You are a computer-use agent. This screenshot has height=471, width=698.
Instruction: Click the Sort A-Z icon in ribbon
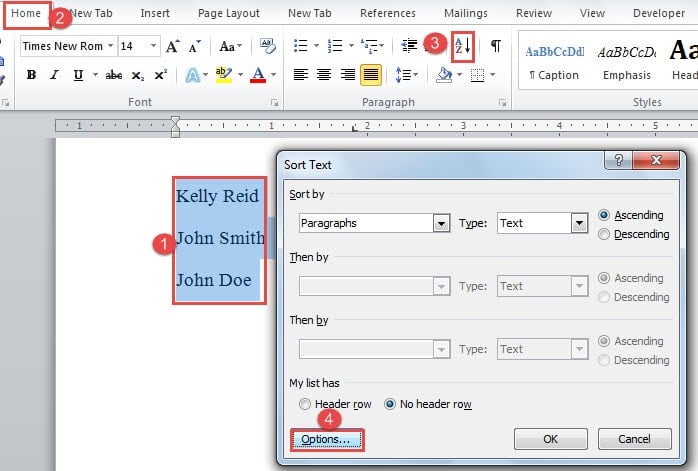coord(462,46)
